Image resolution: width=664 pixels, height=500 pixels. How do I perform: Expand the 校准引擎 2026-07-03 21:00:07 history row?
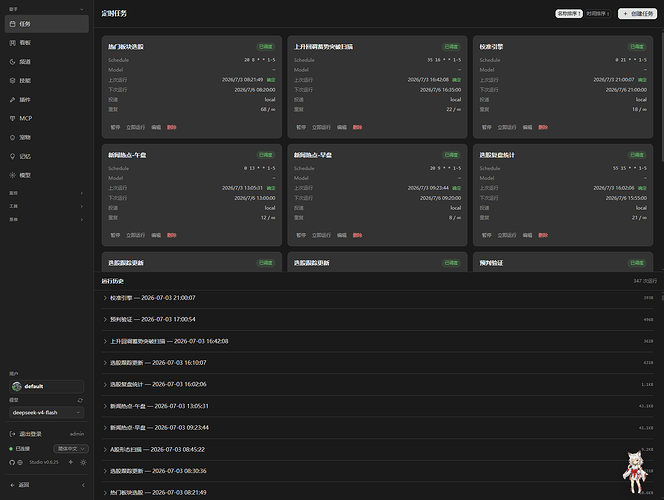(377, 298)
